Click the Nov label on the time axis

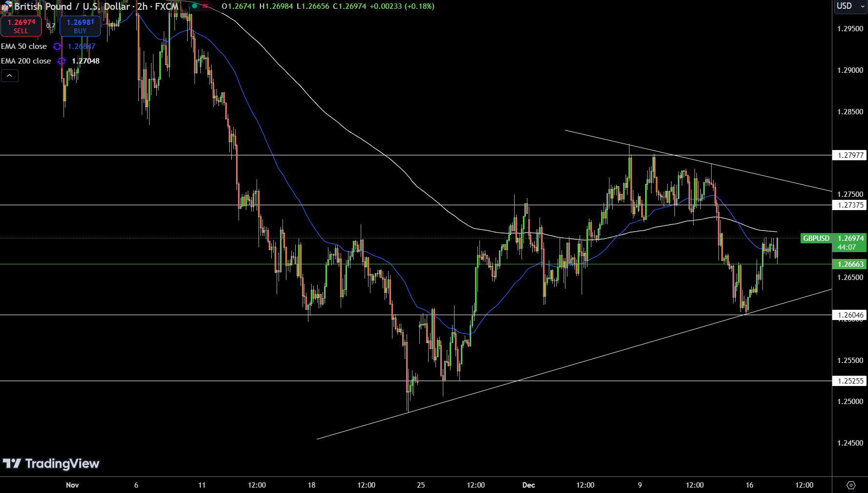tap(72, 485)
